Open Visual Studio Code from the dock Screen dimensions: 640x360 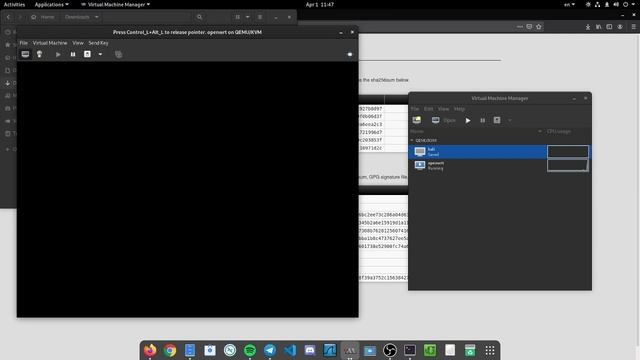coord(290,350)
